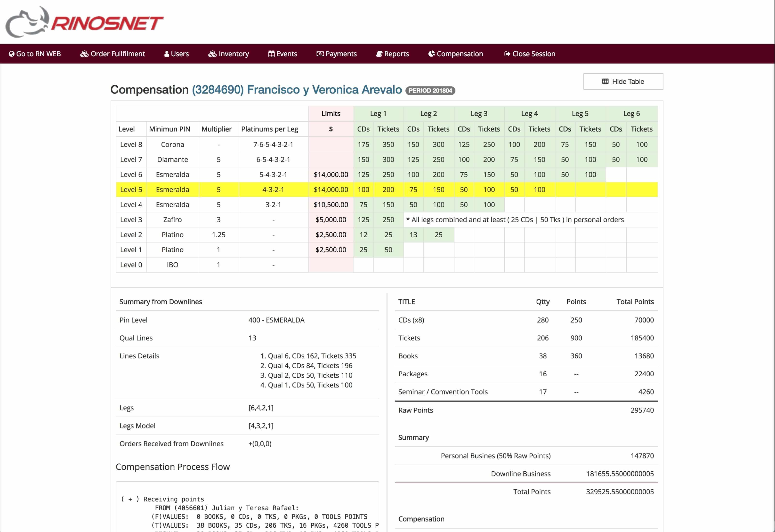Click the Orders Received value +(0,0,0)
Image resolution: width=775 pixels, height=532 pixels.
pos(260,443)
